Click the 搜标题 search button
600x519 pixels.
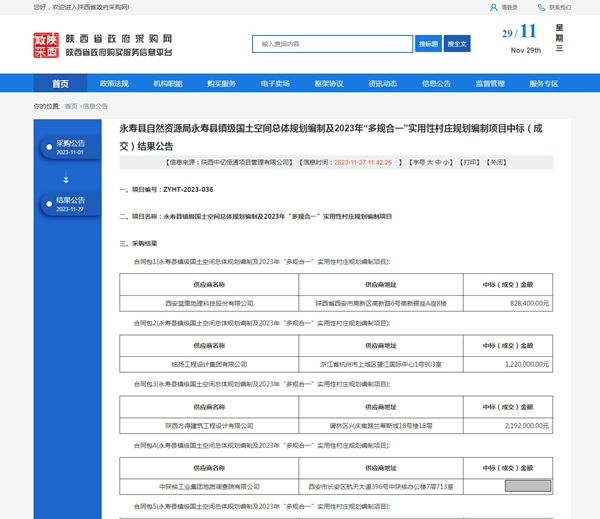pyautogui.click(x=428, y=44)
